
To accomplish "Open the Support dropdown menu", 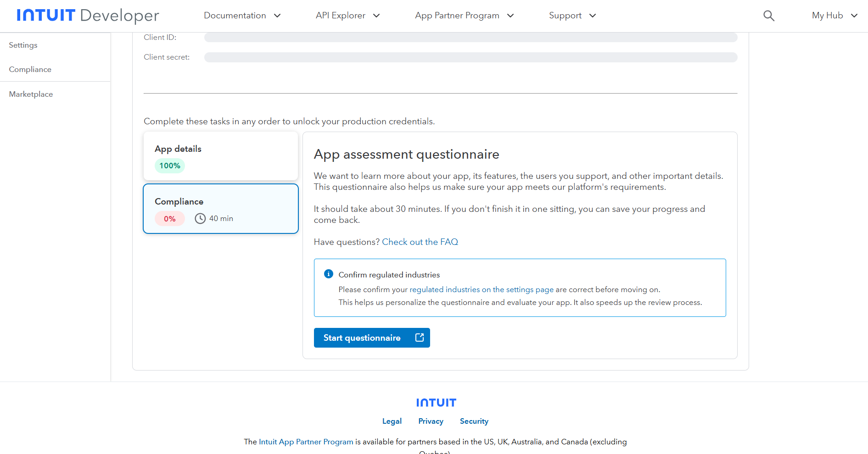I will [x=572, y=16].
